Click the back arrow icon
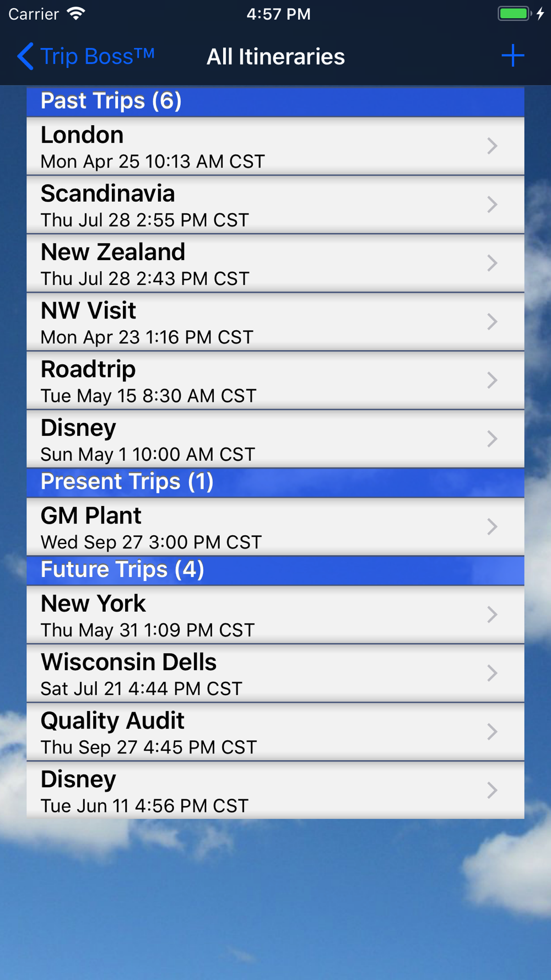The height and width of the screenshot is (980, 551). pyautogui.click(x=25, y=56)
